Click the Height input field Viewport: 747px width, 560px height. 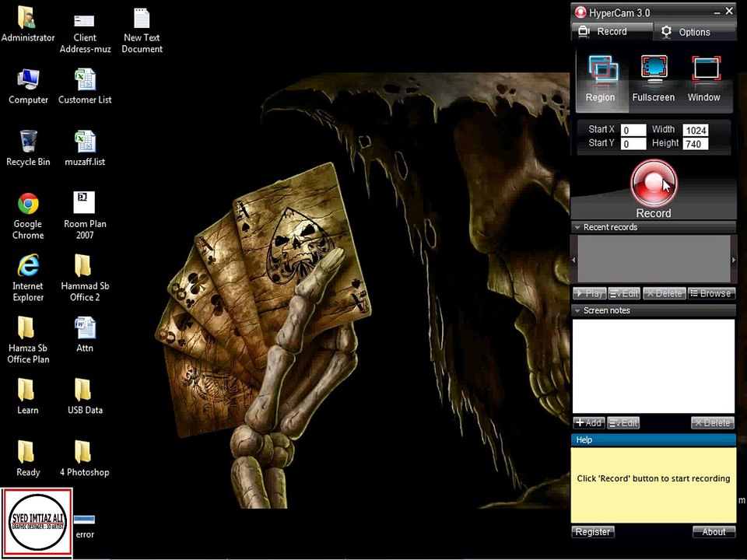696,144
